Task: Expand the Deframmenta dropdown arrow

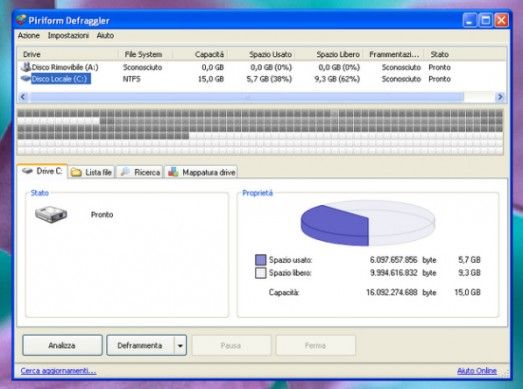Action: click(x=180, y=345)
